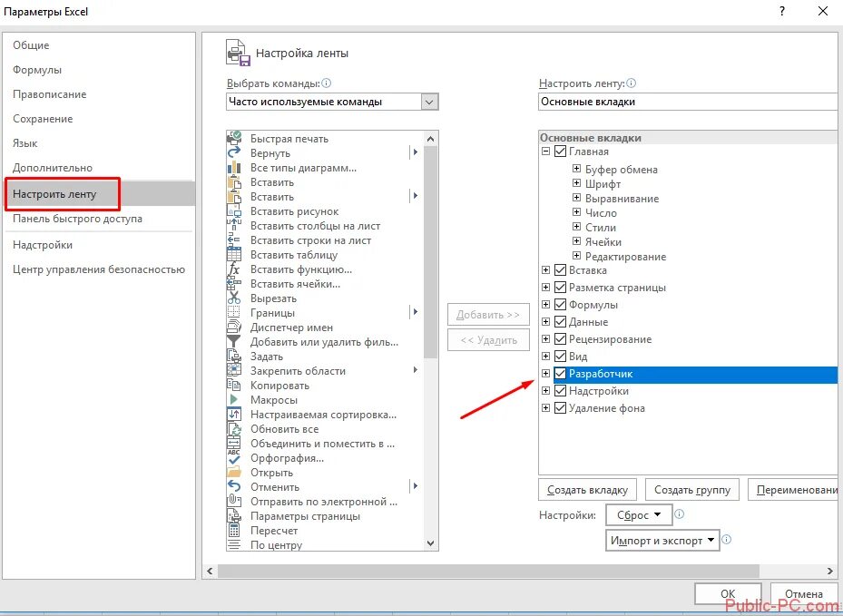Select the Пересчет calculator icon
The height and width of the screenshot is (616, 843).
click(x=234, y=530)
